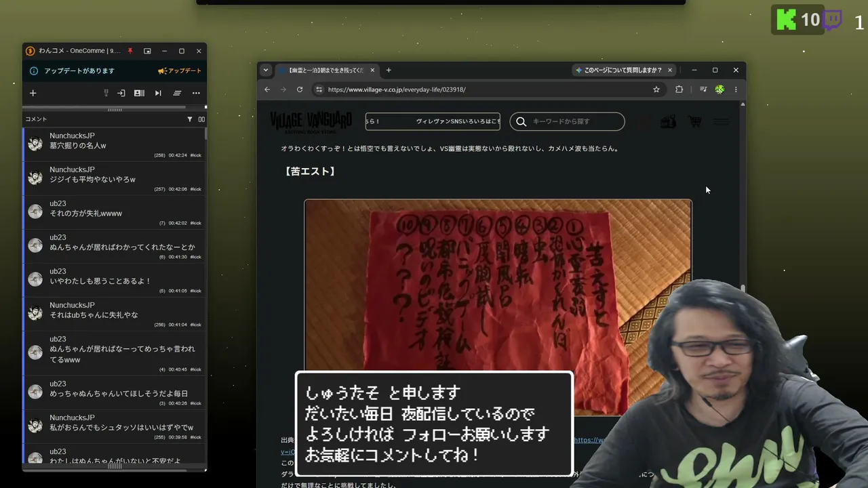Image resolution: width=868 pixels, height=488 pixels.
Task: Click the skip-to-next icon in OneComme toolbar
Action: [158, 93]
